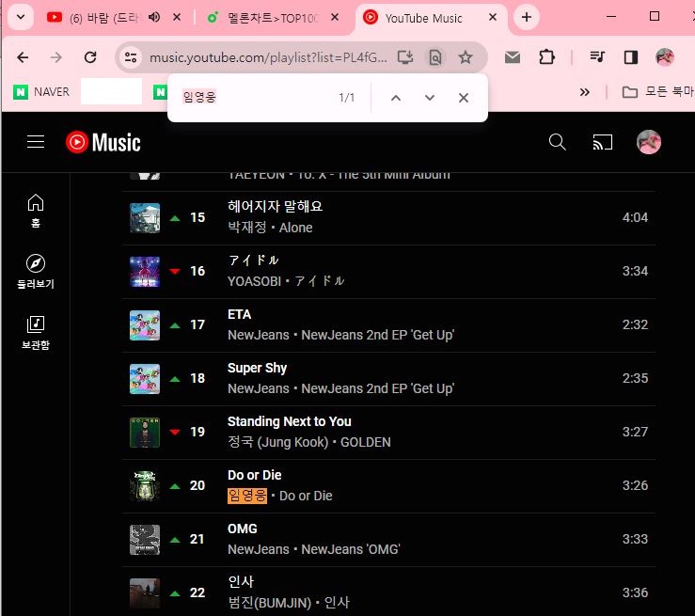Go to next find result
695x616 pixels.
[430, 98]
